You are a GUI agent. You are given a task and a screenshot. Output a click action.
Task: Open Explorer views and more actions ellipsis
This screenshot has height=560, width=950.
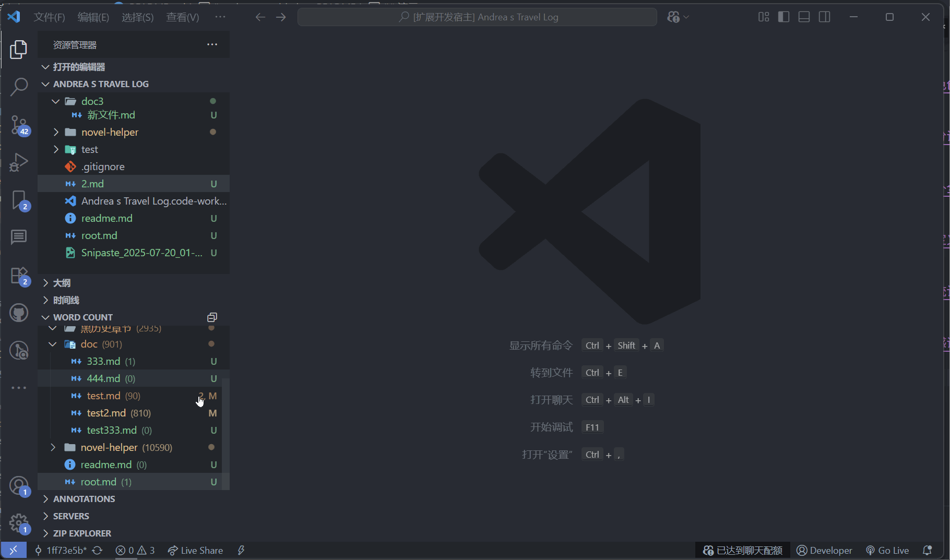tap(212, 44)
